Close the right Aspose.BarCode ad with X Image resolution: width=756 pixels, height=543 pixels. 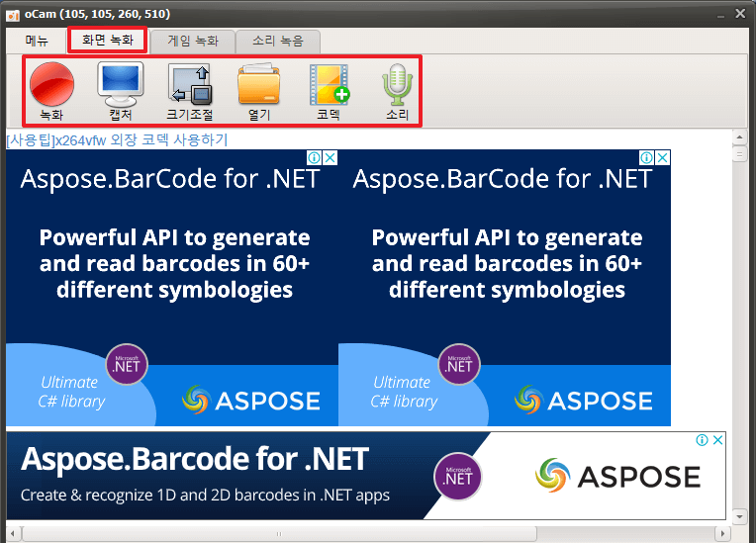pos(663,157)
